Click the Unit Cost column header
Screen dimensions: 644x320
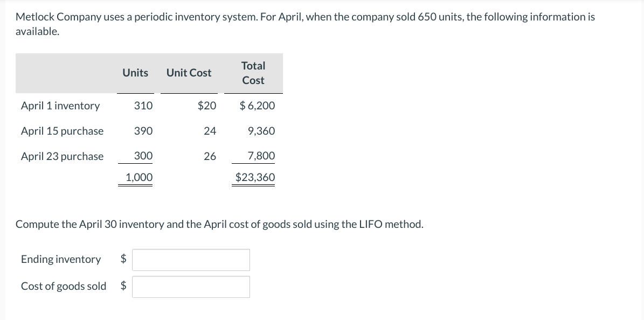tap(189, 73)
